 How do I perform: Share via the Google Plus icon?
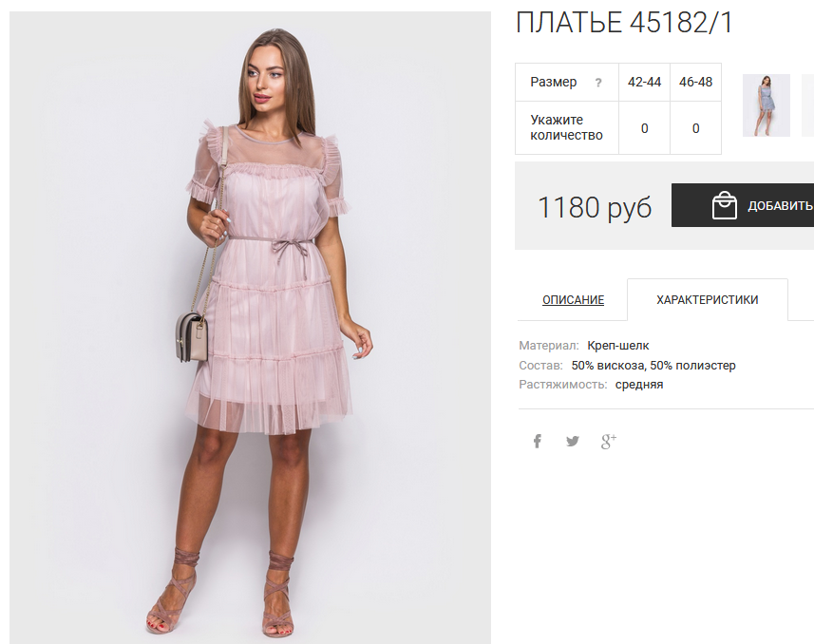pyautogui.click(x=609, y=442)
